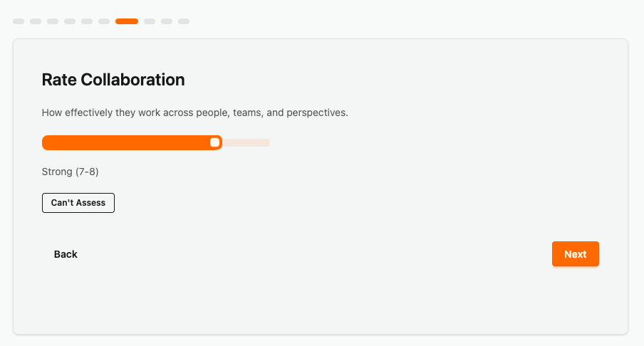Image resolution: width=644 pixels, height=346 pixels.
Task: Click the fourth progress step indicator
Action: click(x=70, y=21)
